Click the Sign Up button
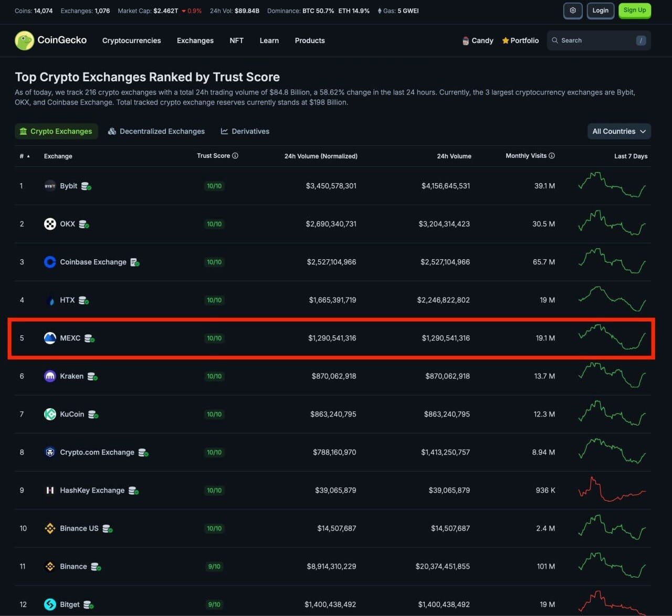 tap(634, 10)
